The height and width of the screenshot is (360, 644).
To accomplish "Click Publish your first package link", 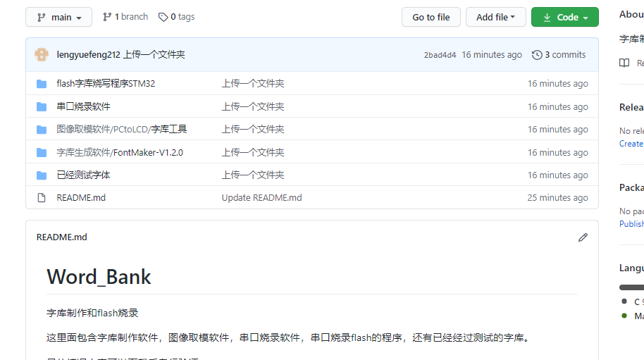I will pyautogui.click(x=631, y=224).
